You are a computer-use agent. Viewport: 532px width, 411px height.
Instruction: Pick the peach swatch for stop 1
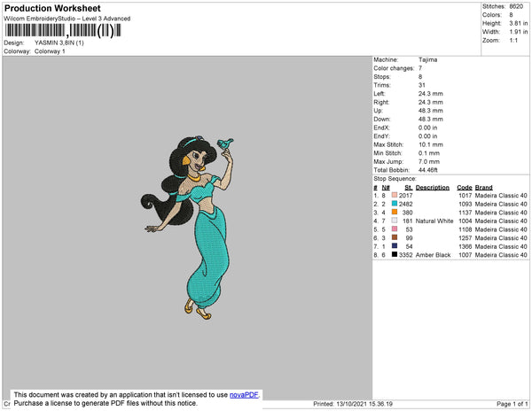point(395,195)
